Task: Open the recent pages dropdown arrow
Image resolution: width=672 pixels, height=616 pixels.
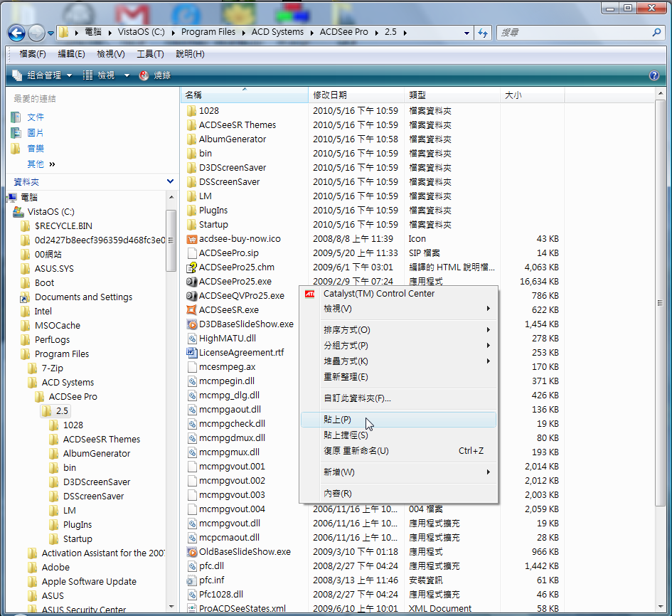Action: pyautogui.click(x=50, y=33)
